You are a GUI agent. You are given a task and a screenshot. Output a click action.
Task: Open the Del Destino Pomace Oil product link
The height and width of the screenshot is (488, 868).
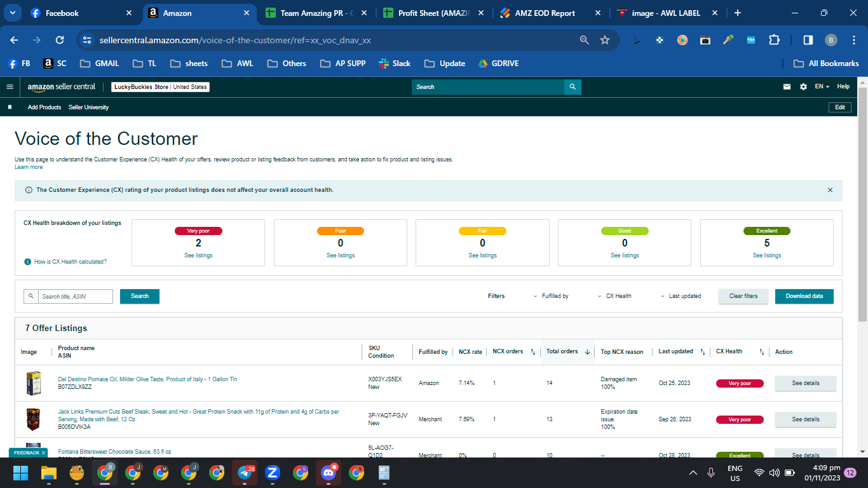[147, 379]
